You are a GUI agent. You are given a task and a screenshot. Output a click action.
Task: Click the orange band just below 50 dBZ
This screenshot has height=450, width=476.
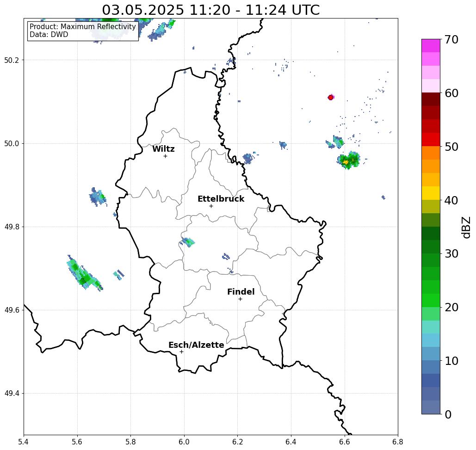(x=431, y=153)
